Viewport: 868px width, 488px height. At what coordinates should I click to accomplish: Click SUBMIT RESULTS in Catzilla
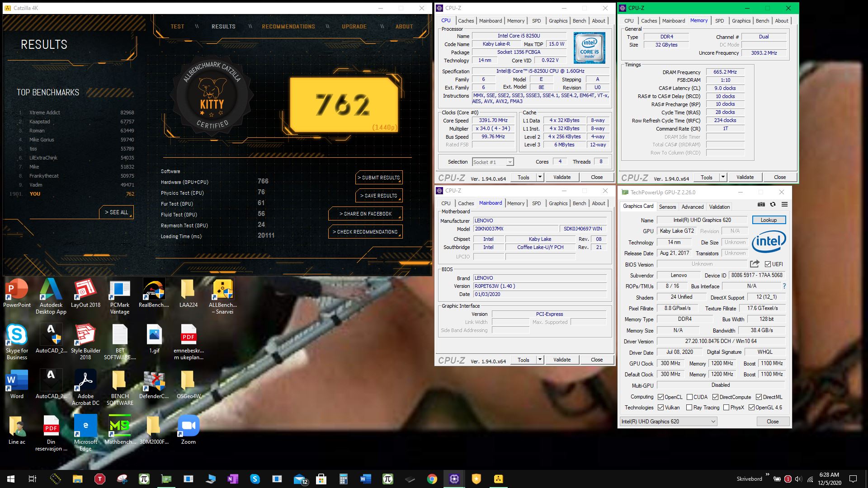click(379, 178)
